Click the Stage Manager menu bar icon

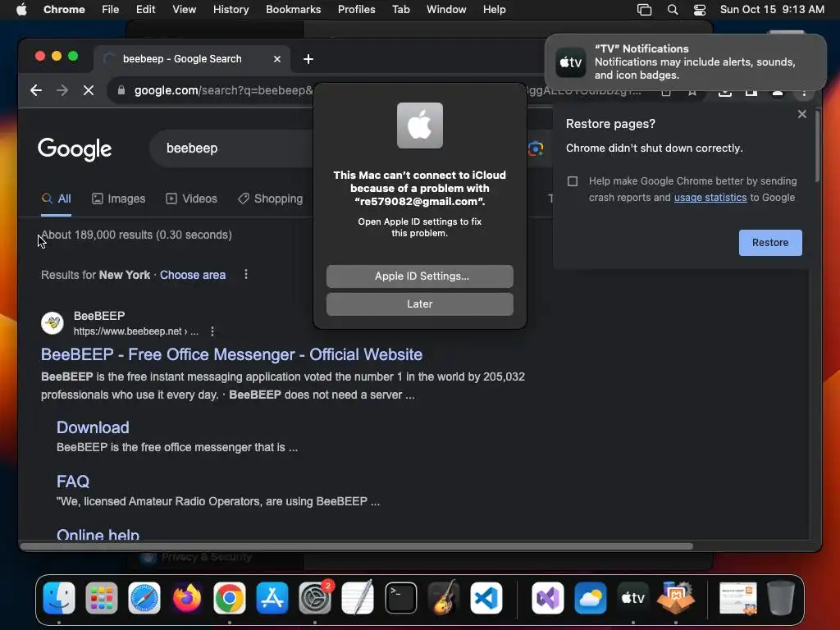click(644, 9)
